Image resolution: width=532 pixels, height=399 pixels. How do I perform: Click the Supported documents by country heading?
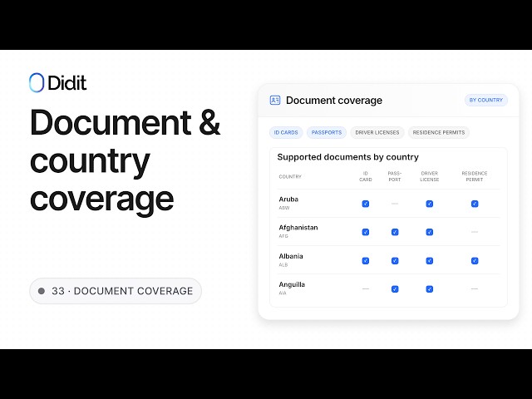click(x=347, y=157)
